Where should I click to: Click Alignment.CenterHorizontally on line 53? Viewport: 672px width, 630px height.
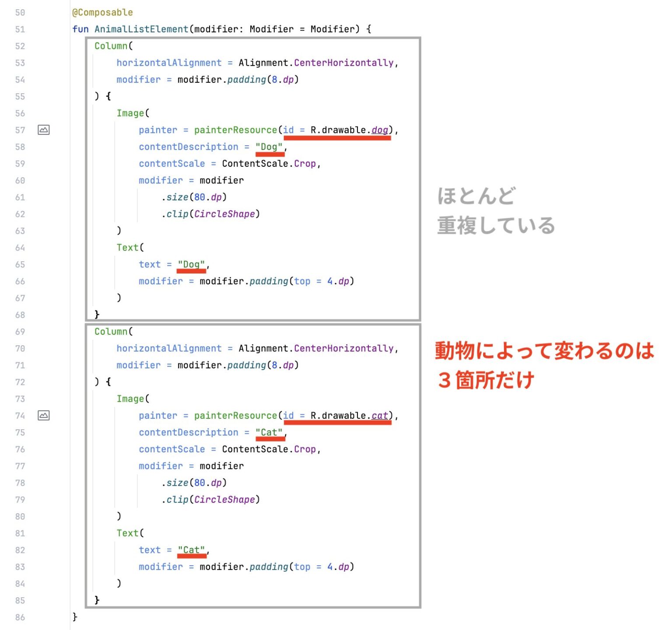pyautogui.click(x=316, y=63)
